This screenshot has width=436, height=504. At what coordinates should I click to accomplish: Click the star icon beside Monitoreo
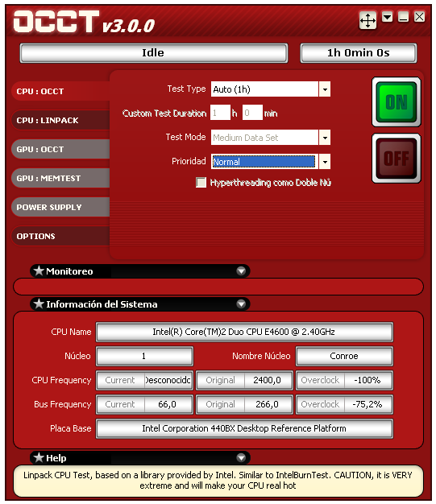pos(39,271)
